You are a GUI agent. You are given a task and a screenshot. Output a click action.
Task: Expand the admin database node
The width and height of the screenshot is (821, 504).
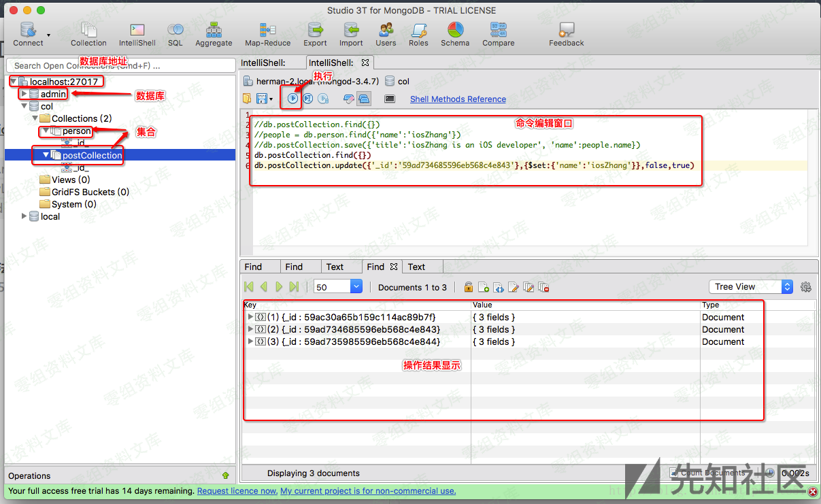pos(24,94)
